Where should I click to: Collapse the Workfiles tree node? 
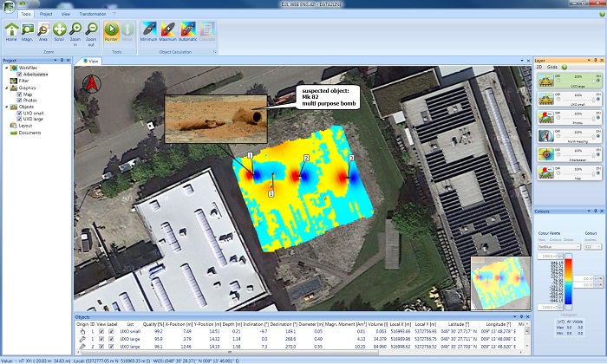click(x=5, y=68)
